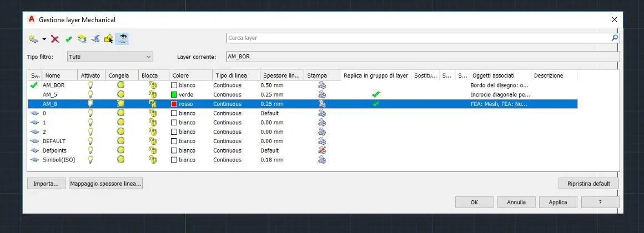Viewport: 644px width, 233px height.
Task: Toggle the lock for AM_5
Action: 152,94
